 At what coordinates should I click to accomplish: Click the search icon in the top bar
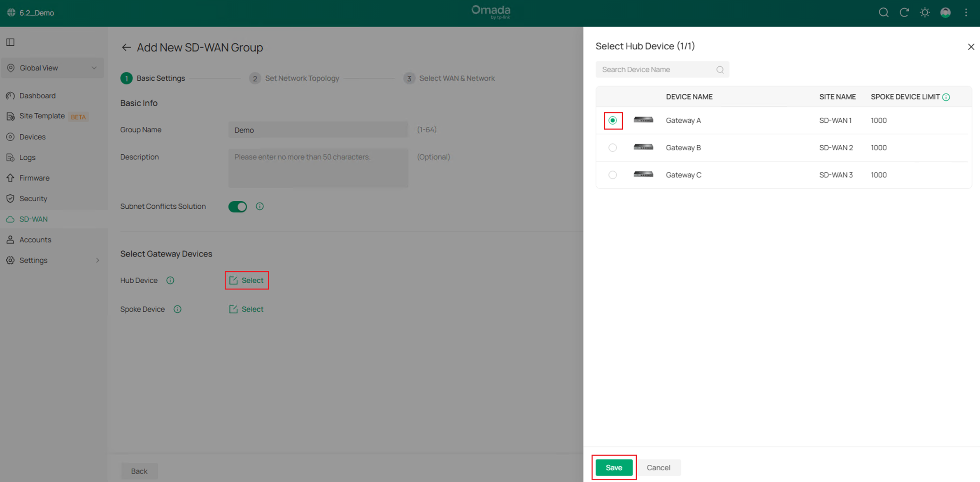(883, 13)
